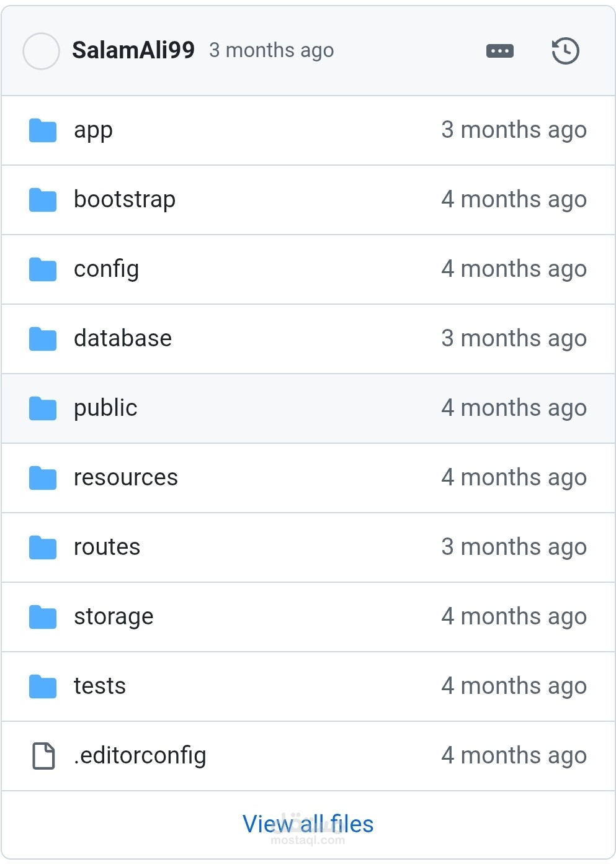Open the SalamAli99 profile link
This screenshot has height=864, width=616.
[133, 50]
